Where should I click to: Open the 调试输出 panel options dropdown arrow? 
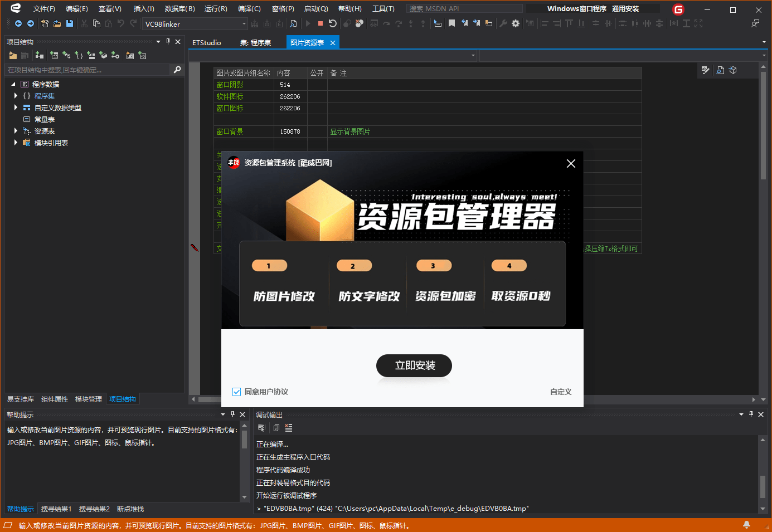741,414
